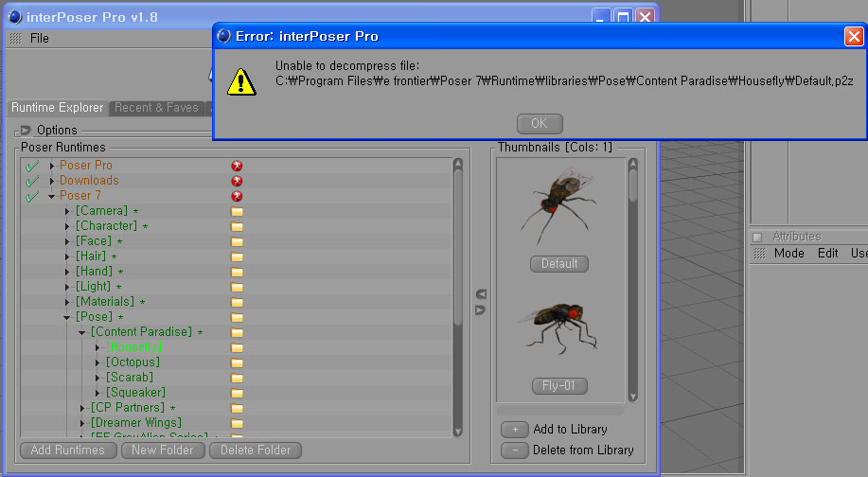Select the [Scarab] folder label
The width and height of the screenshot is (868, 477).
pos(130,378)
